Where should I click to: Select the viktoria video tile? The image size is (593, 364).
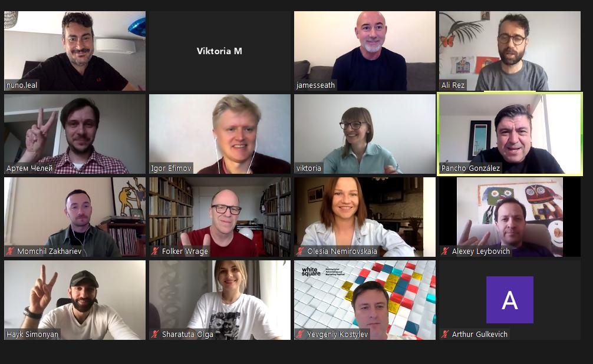tap(365, 134)
